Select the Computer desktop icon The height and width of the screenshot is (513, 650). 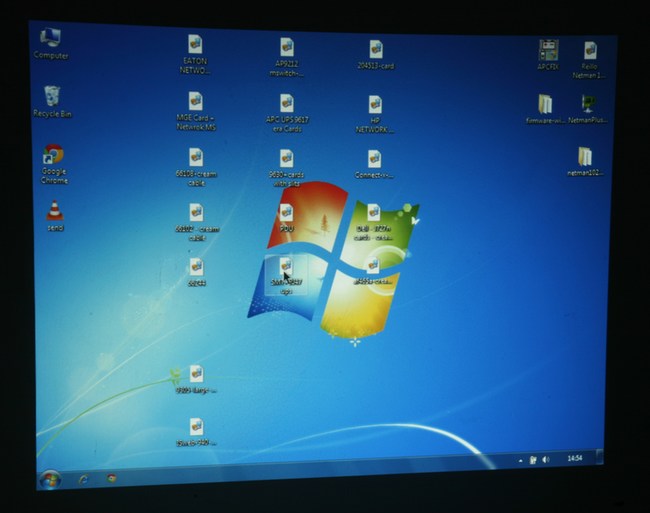[51, 37]
